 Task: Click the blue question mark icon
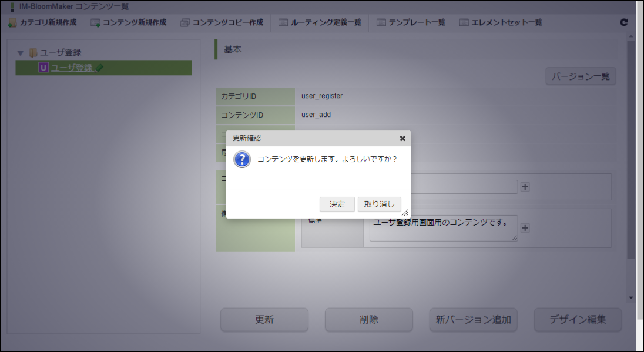click(242, 159)
